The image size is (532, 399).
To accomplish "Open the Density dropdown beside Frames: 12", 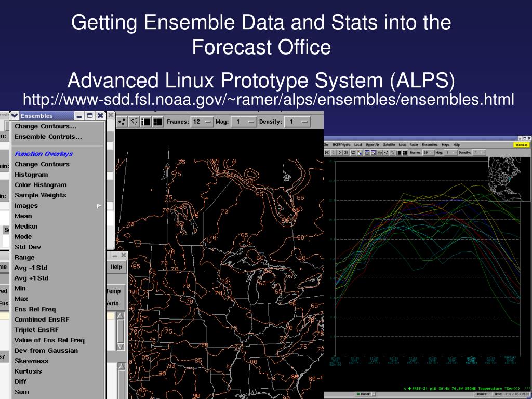I will coord(298,122).
